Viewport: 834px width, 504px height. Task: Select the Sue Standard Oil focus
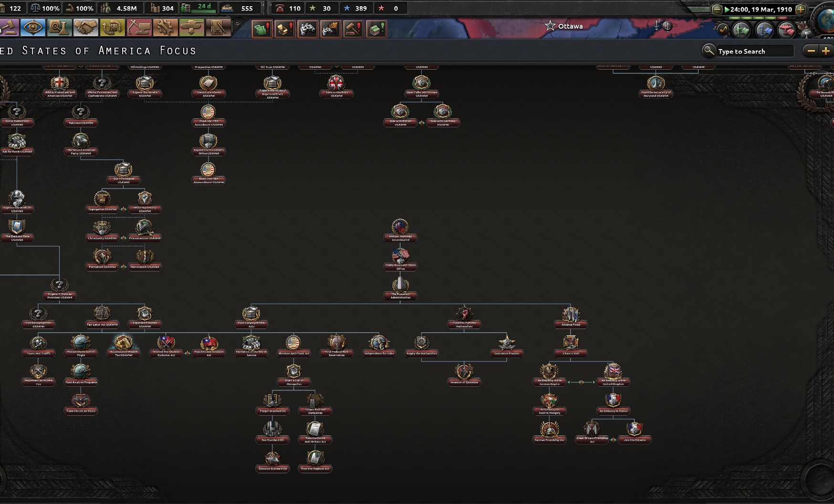(x=272, y=432)
